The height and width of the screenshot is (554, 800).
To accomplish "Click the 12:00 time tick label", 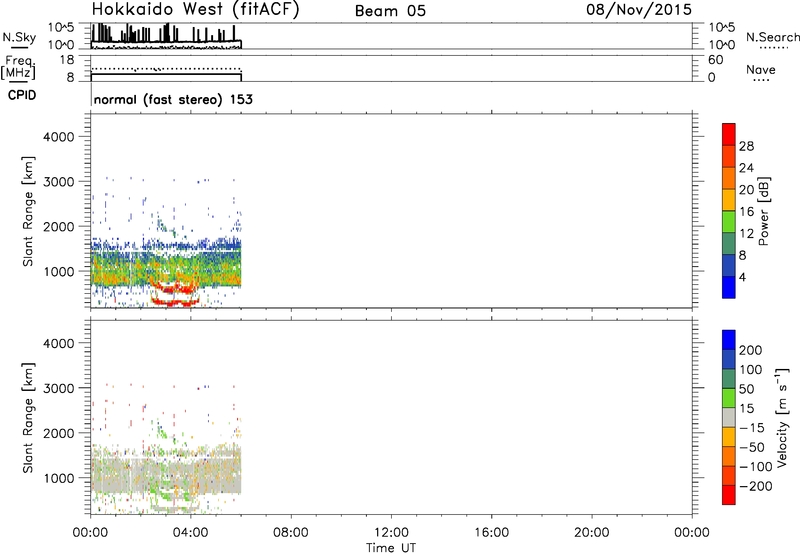I will click(391, 533).
